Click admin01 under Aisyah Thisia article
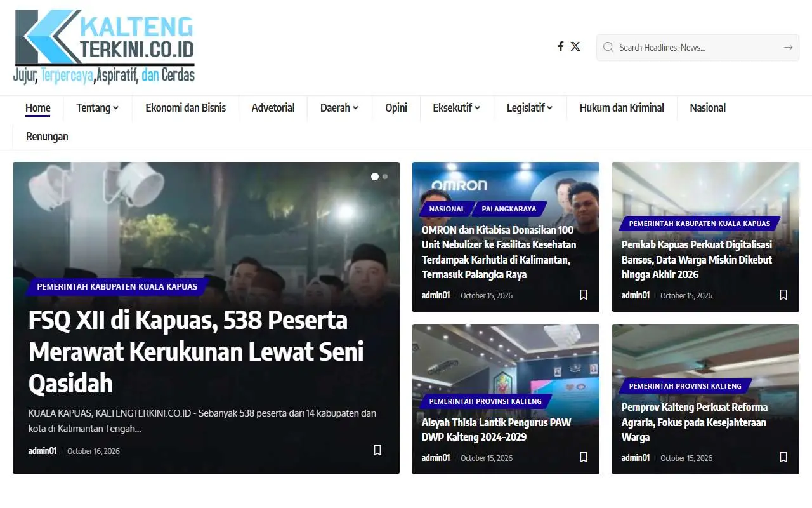The image size is (812, 508). (x=436, y=458)
